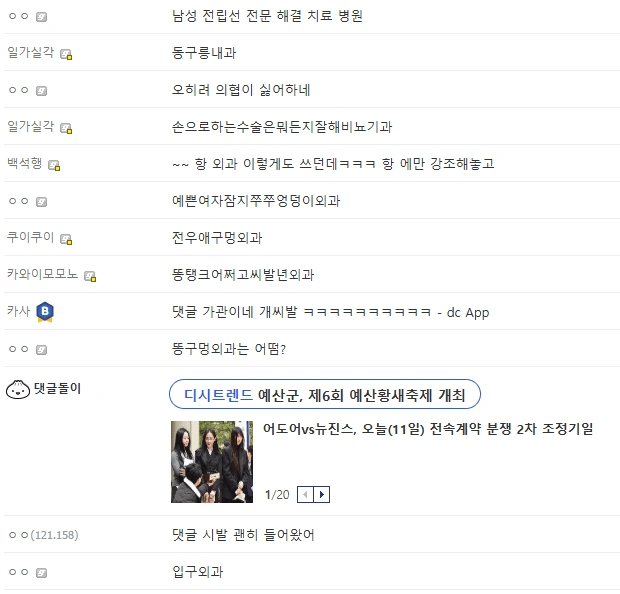The image size is (620, 594).
Task: Click nickname 백석행
Action: [x=25, y=163]
